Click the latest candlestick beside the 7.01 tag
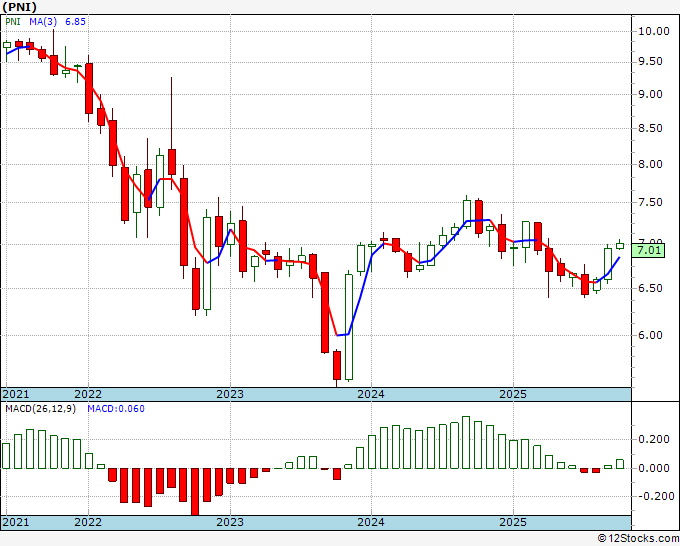This screenshot has height=546, width=680. coord(620,245)
